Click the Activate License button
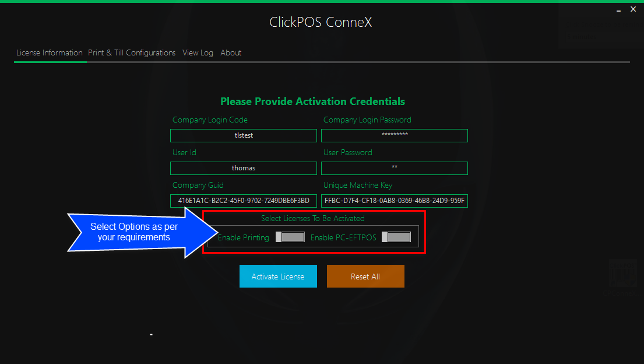This screenshot has height=364, width=644. pyautogui.click(x=278, y=276)
